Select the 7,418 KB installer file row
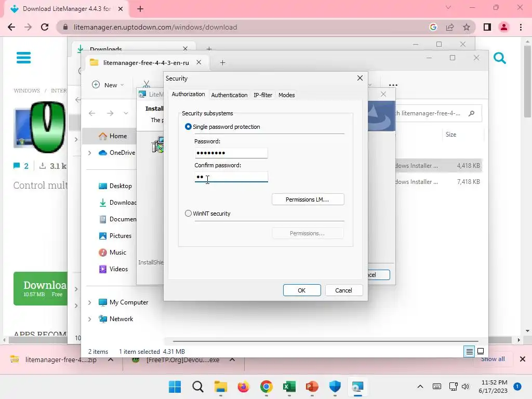The image size is (532, 399). (438, 182)
